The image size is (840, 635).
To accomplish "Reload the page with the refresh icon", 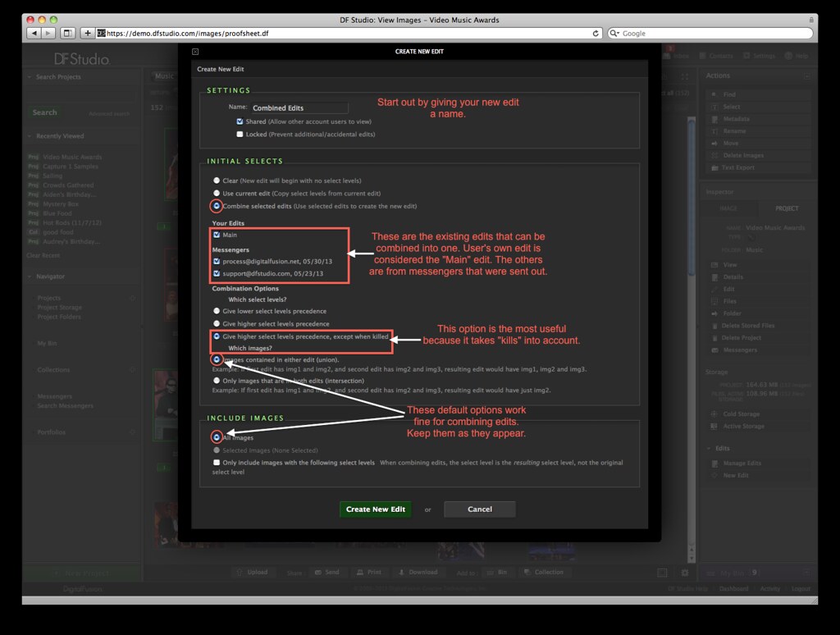I will (596, 33).
